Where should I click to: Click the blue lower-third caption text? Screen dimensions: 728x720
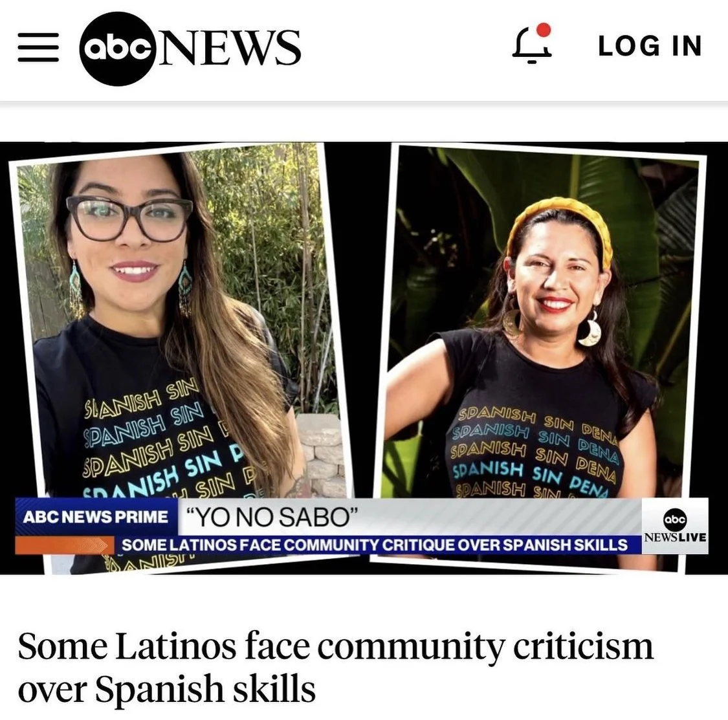click(x=374, y=545)
